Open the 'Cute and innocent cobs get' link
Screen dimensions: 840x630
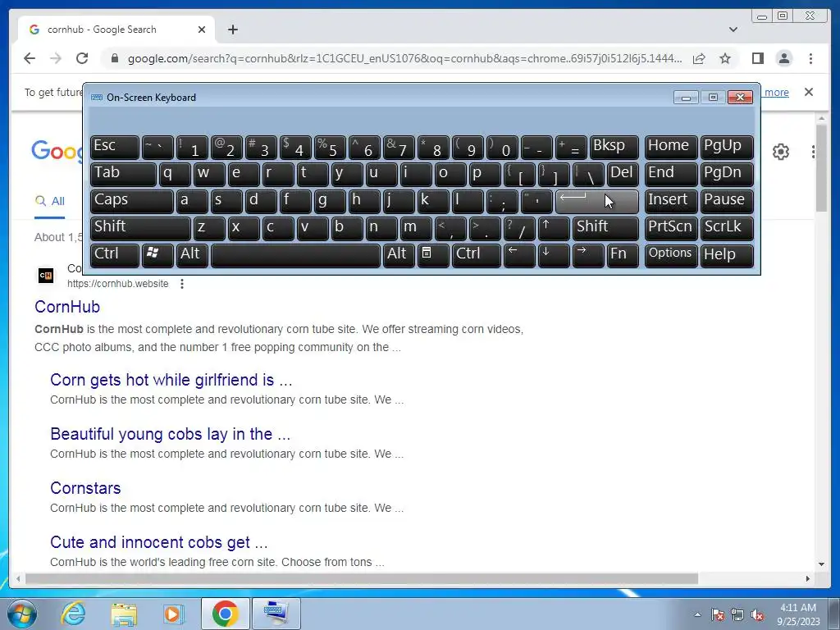click(158, 542)
